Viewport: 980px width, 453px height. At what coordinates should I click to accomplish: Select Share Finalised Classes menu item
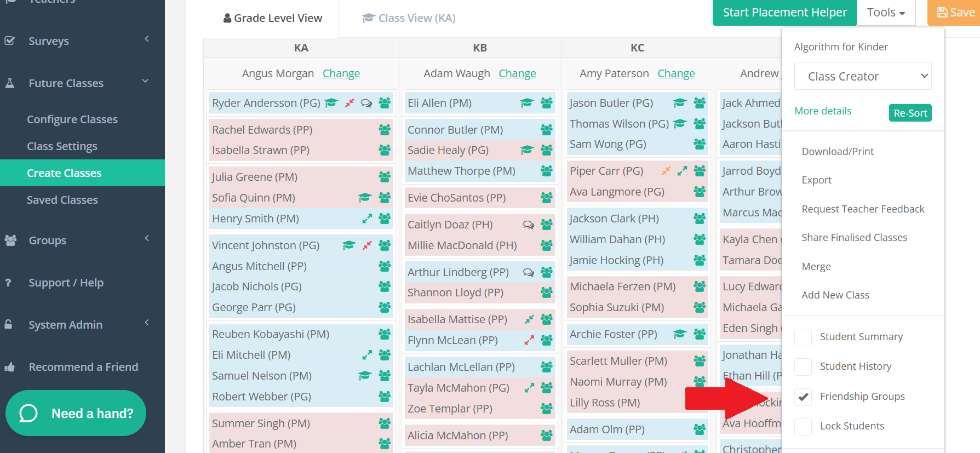[x=854, y=238]
